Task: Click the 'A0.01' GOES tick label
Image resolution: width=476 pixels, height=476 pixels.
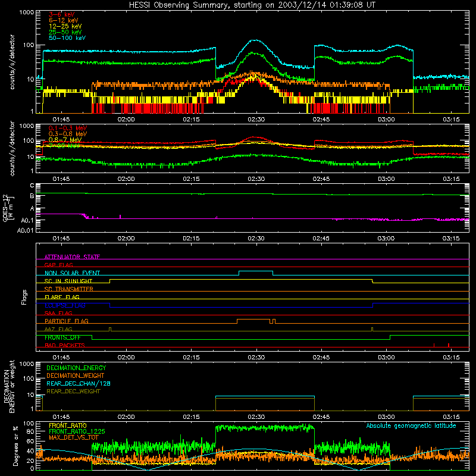Action: point(25,230)
